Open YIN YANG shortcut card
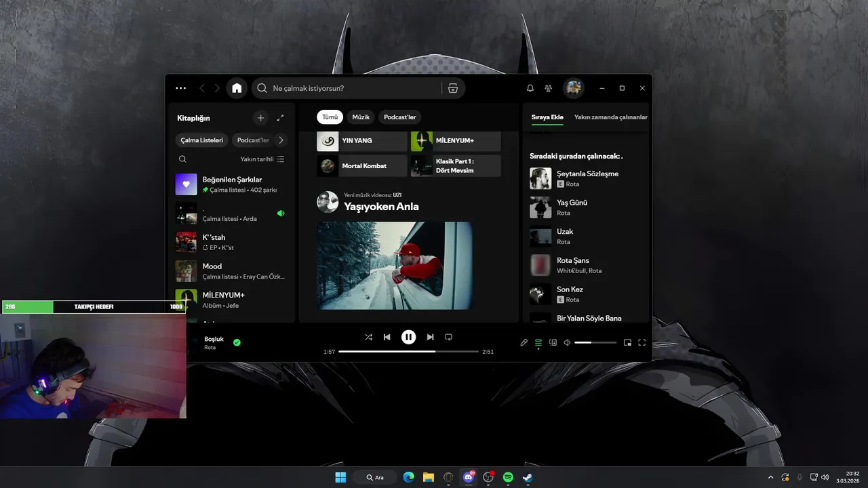 click(362, 140)
